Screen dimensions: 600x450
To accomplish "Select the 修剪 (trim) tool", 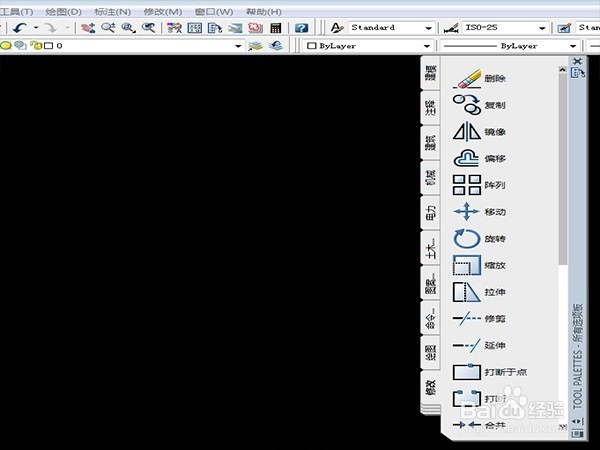I will (x=479, y=318).
